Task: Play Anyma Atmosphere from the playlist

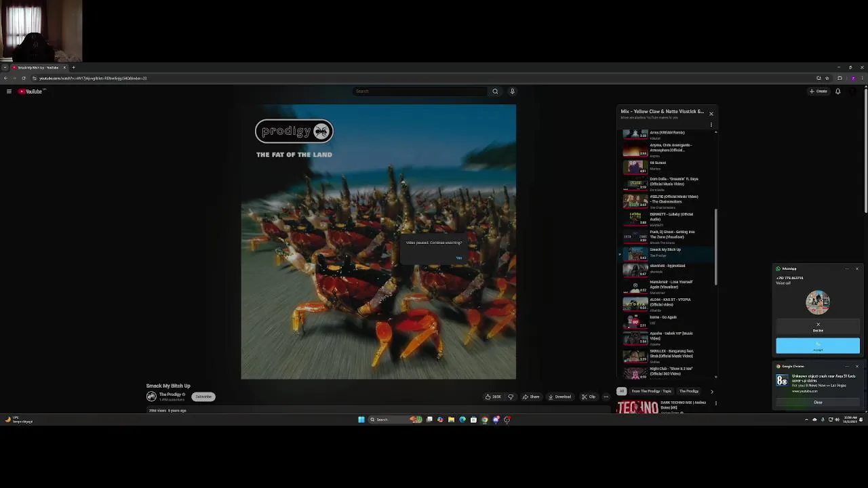Action: coord(667,150)
